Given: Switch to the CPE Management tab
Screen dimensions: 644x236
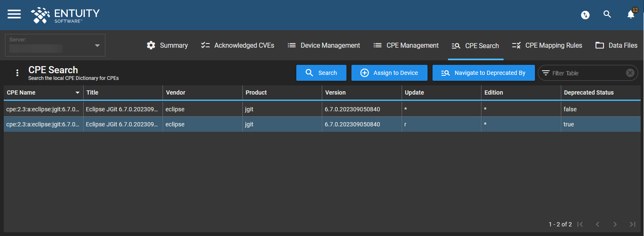Looking at the screenshot, I should pos(406,46).
